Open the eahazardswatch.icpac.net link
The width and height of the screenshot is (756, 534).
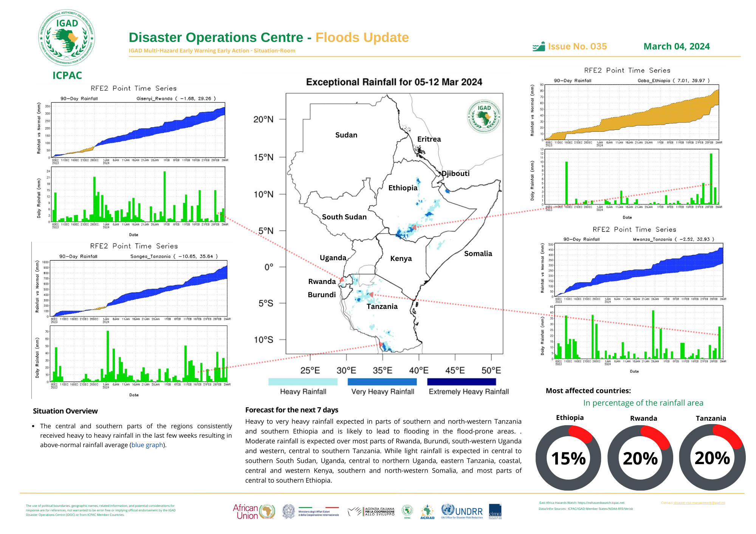click(601, 503)
